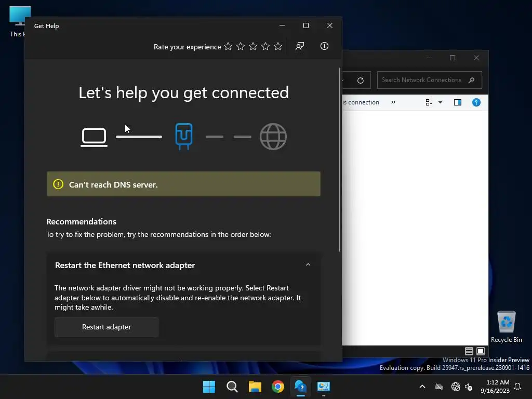
Task: Refresh the Network Connections window
Action: (361, 81)
